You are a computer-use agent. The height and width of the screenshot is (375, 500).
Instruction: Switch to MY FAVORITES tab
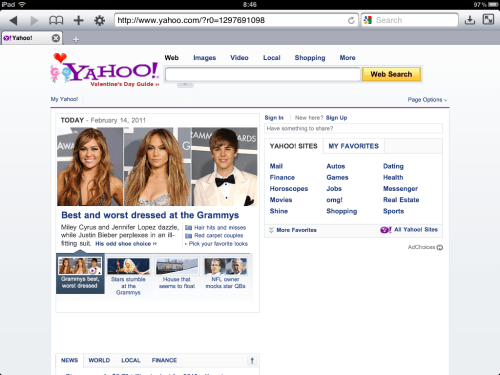tap(354, 146)
